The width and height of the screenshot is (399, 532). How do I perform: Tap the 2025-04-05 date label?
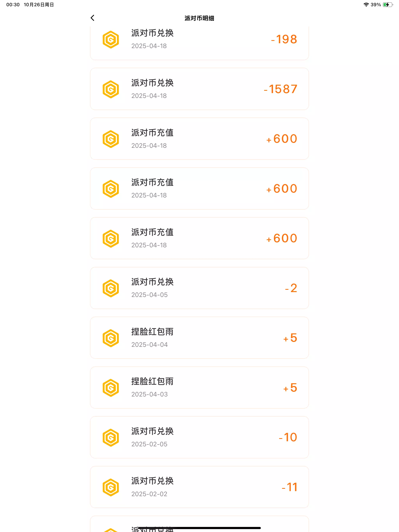point(149,295)
